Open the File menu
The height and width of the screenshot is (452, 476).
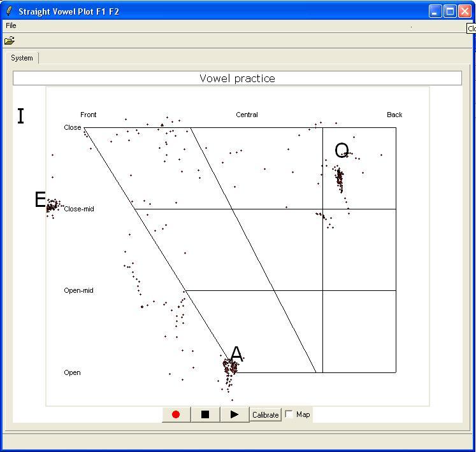click(11, 25)
